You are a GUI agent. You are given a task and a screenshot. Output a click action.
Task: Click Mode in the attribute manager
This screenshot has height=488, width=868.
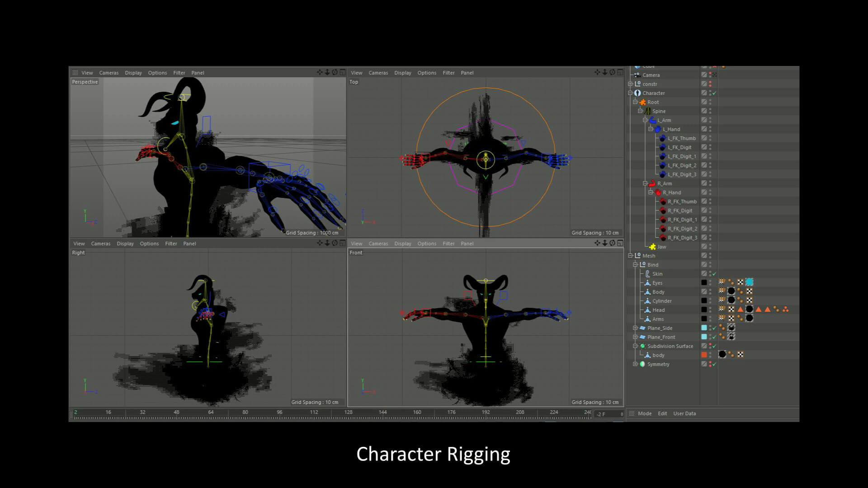coord(644,413)
